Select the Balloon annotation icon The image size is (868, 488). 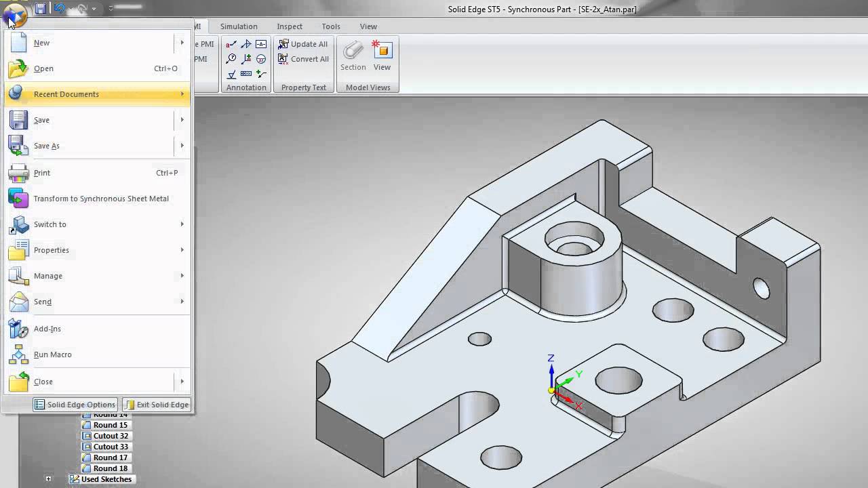coord(231,59)
